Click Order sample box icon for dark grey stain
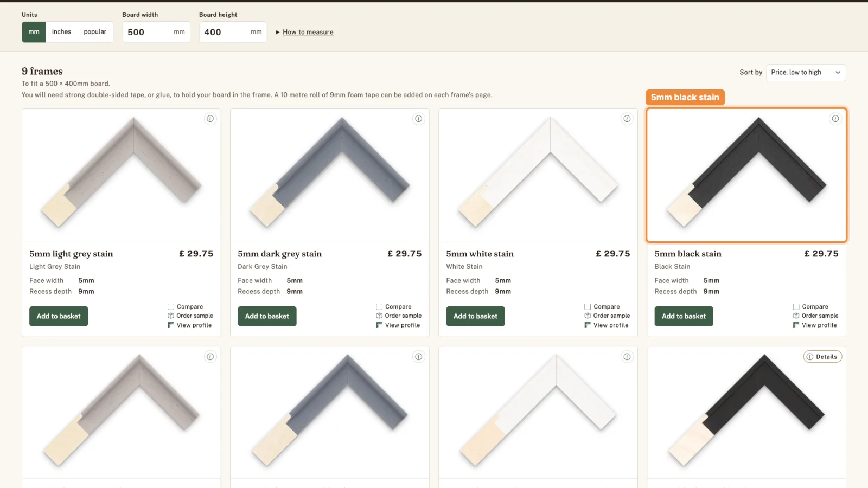The width and height of the screenshot is (868, 488). tap(379, 316)
